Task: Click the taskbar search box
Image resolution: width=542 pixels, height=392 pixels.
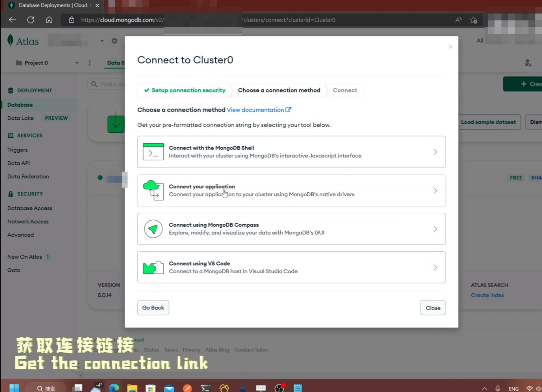Action: tap(46, 388)
